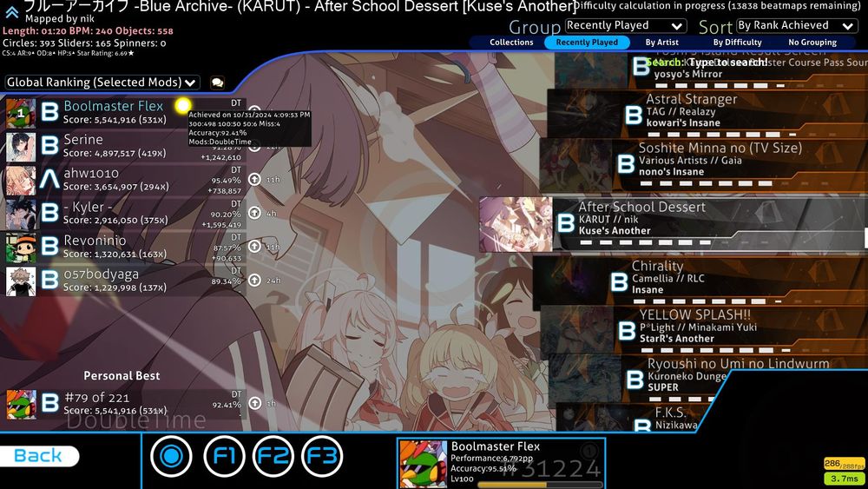The height and width of the screenshot is (489, 868).
Task: Open ahw1010's score of 3,654,907
Action: point(124,181)
